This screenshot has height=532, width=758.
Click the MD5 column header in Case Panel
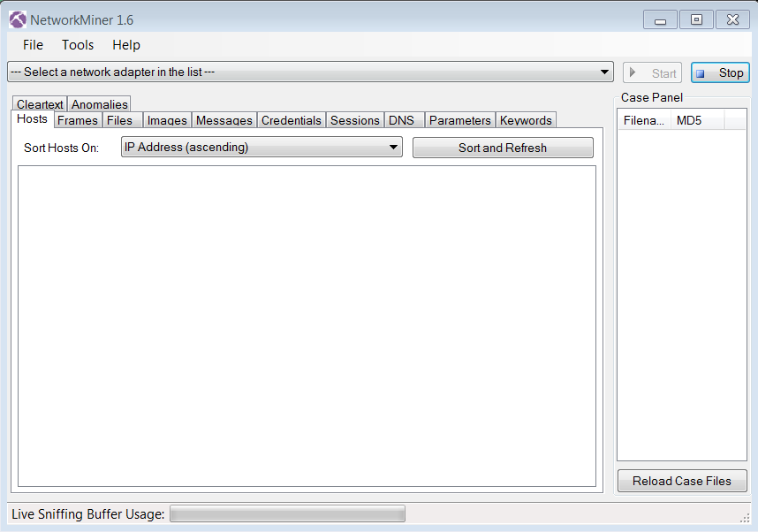(x=697, y=120)
